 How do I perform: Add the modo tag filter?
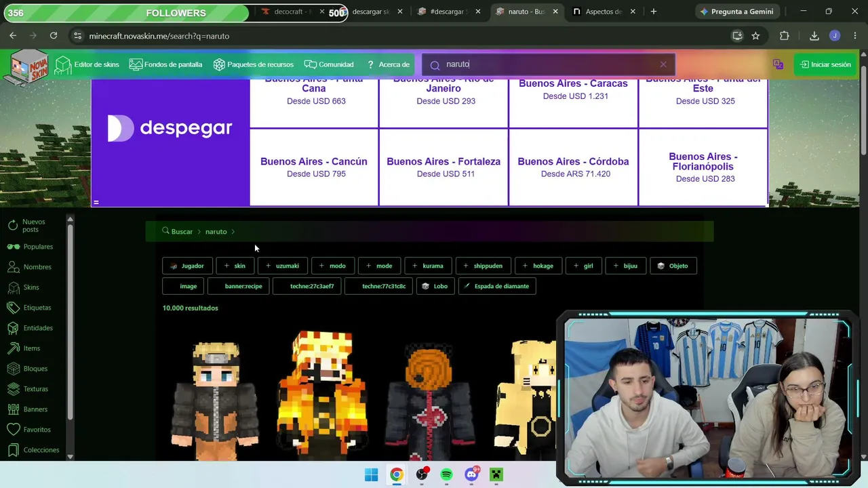(332, 266)
